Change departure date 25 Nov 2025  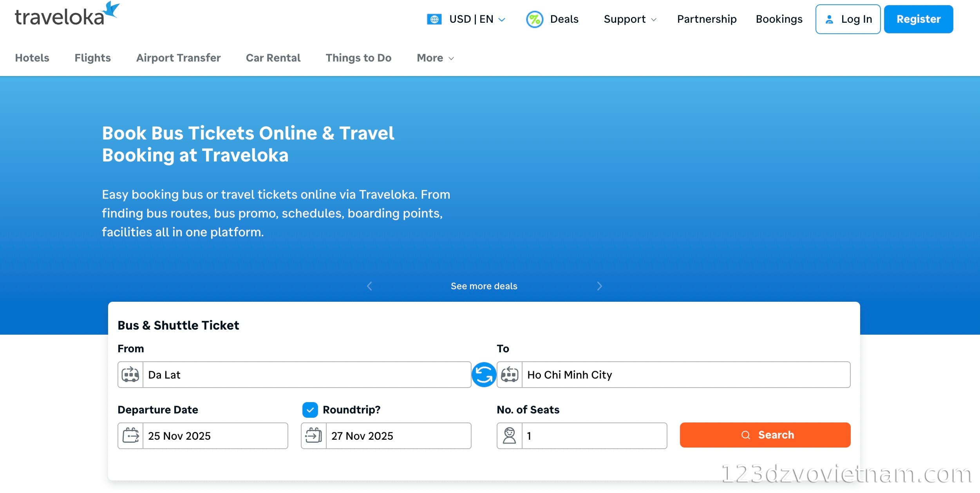click(x=203, y=435)
